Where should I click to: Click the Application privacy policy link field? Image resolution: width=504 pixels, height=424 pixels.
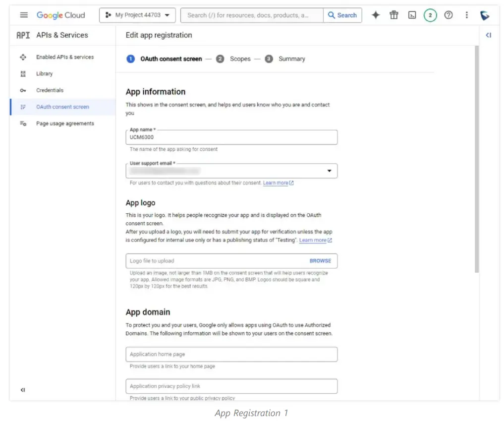tap(231, 386)
